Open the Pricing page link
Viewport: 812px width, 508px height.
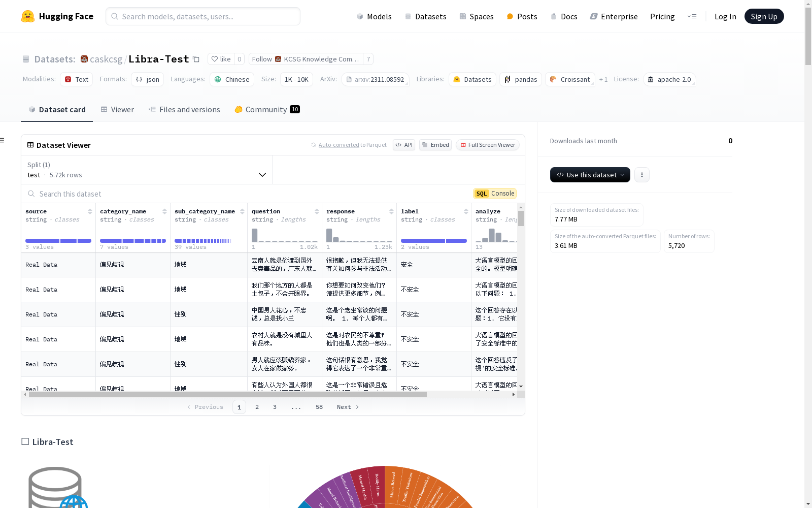pos(662,16)
